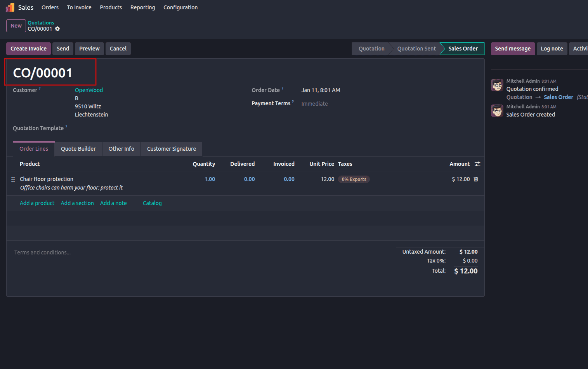Open the optional columns settings icon
This screenshot has height=369, width=588.
tap(477, 164)
